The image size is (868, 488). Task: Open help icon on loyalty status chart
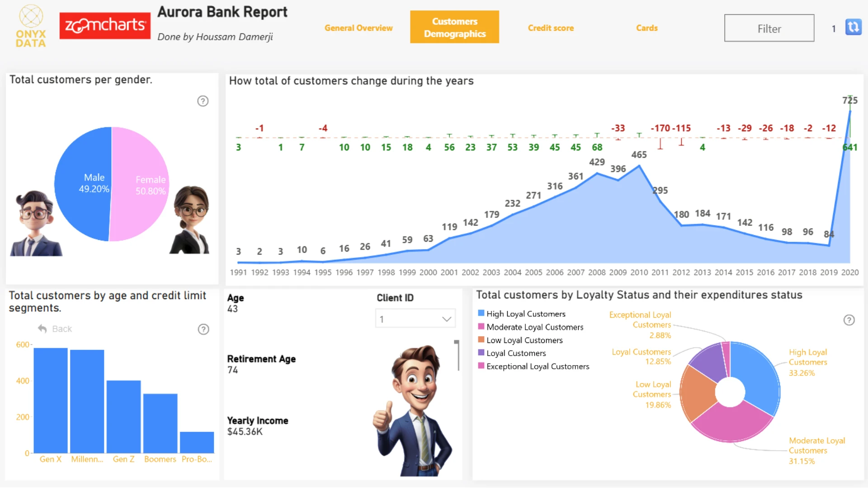[849, 320]
